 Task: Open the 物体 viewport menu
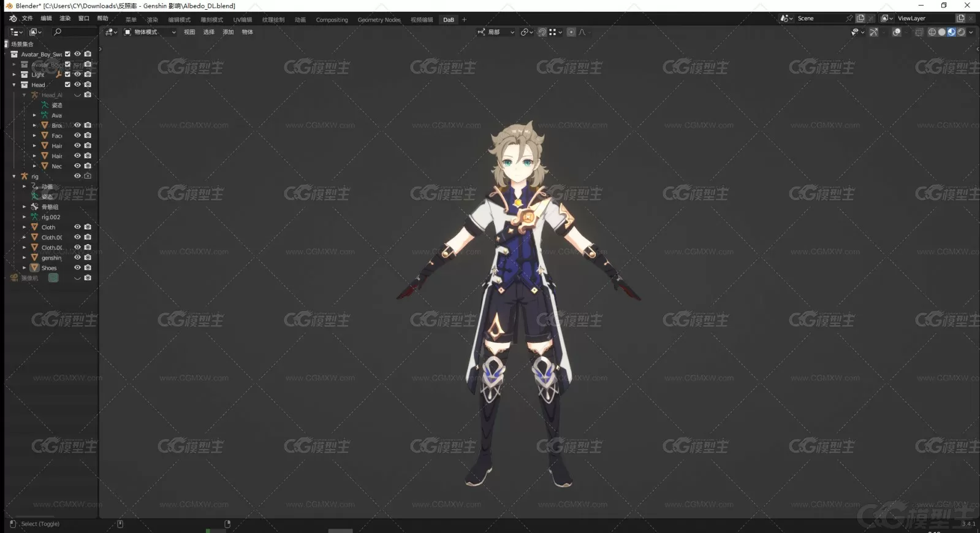248,32
